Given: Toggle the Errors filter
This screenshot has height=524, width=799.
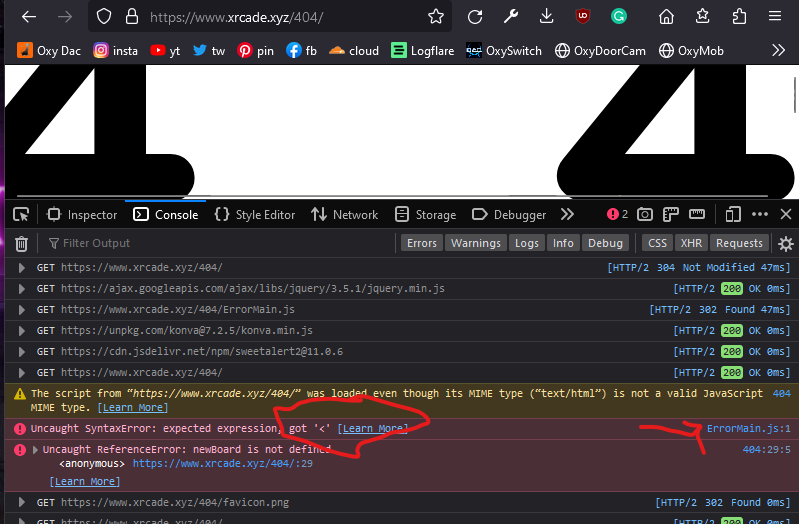Looking at the screenshot, I should 421,243.
